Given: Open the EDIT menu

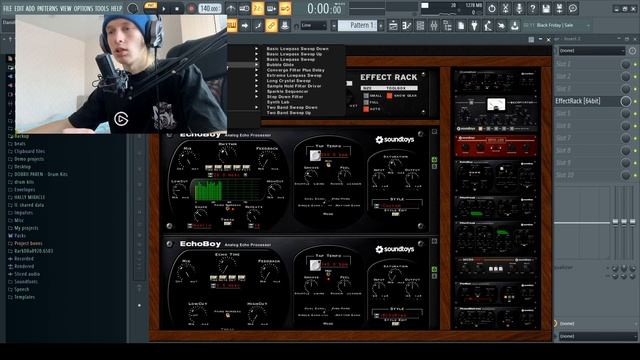Looking at the screenshot, I should pyautogui.click(x=19, y=8).
